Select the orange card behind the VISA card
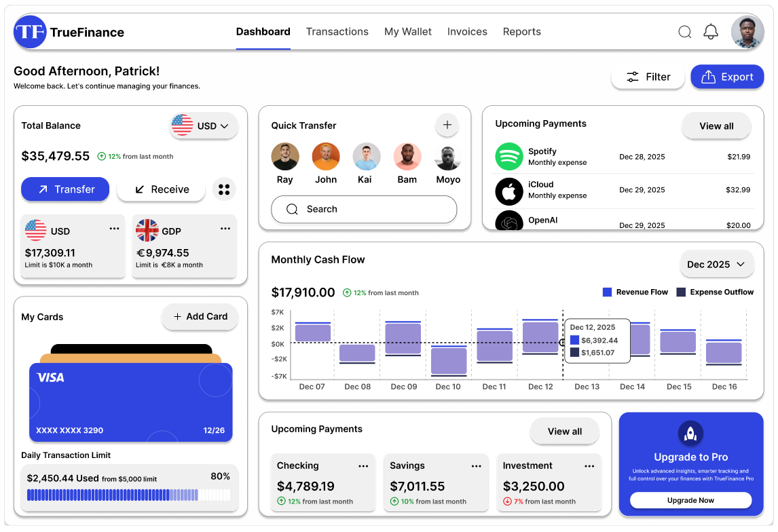This screenshot has width=778, height=532. click(131, 358)
